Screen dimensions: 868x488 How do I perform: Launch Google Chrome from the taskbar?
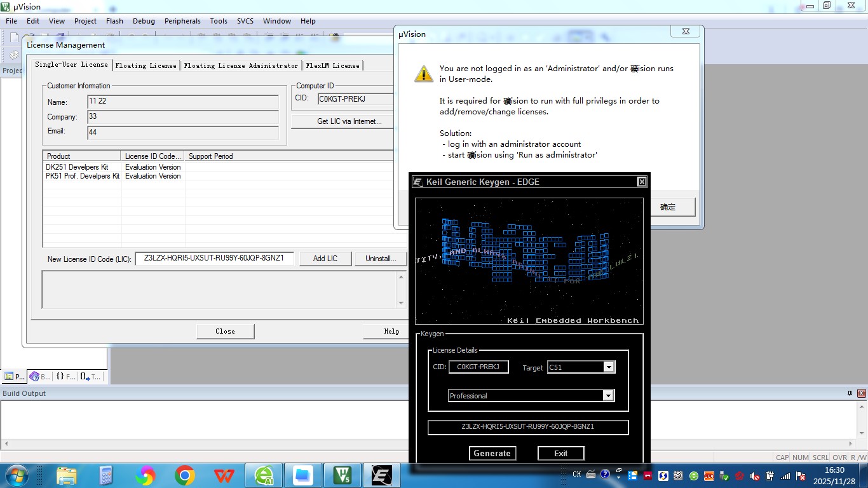tap(185, 475)
